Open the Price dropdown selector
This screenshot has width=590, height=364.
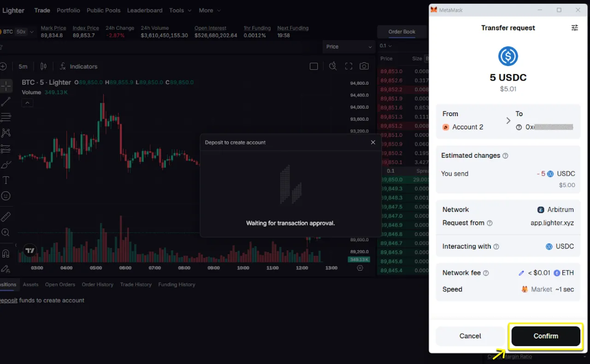(349, 47)
